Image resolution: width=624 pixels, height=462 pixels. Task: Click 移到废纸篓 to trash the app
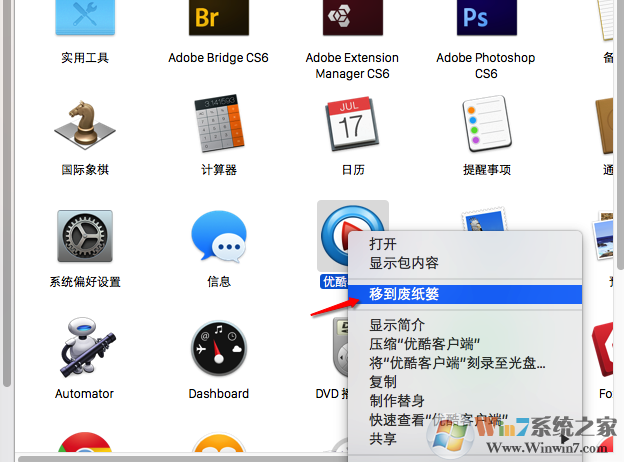point(404,294)
